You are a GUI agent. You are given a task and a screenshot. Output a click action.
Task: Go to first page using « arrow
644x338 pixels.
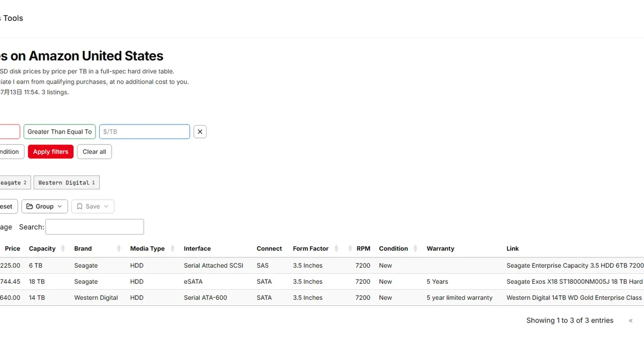coord(631,320)
